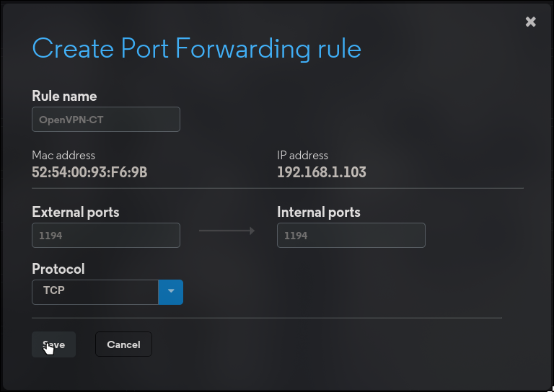Open the TCP protocol selection box
The width and height of the screenshot is (554, 392).
pyautogui.click(x=95, y=292)
